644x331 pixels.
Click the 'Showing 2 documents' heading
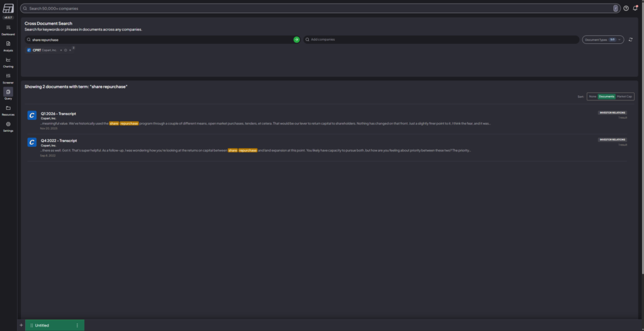pos(76,87)
